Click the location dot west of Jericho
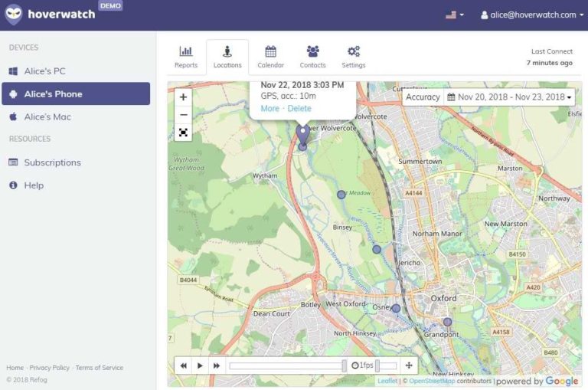Viewport: 588px width, 390px height. 377,249
